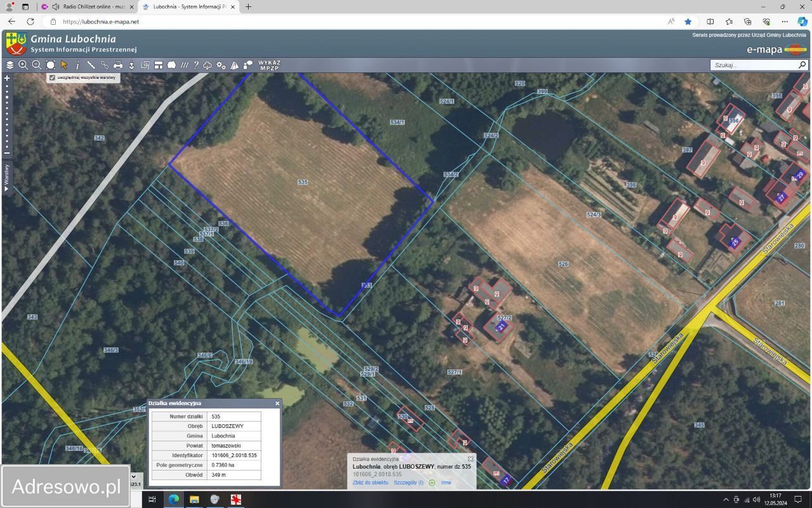812x508 pixels.
Task: Click the triple slash toolbar icon
Action: [185, 65]
